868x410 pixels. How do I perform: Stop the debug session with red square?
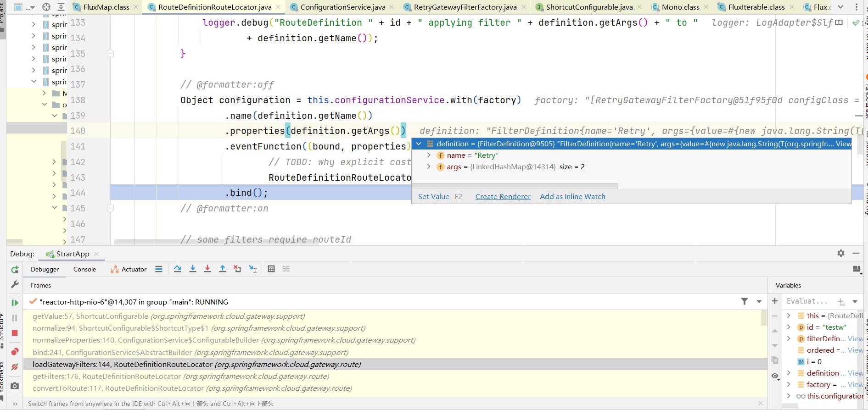coord(15,333)
